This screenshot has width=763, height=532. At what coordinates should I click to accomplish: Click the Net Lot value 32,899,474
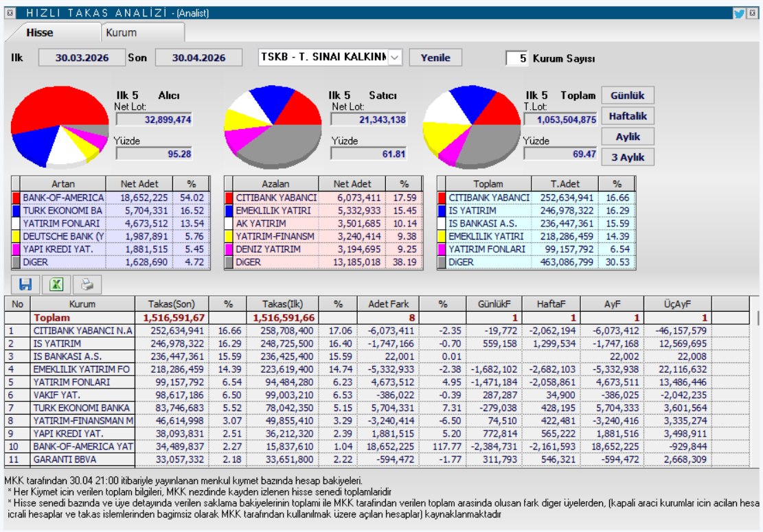tap(155, 119)
